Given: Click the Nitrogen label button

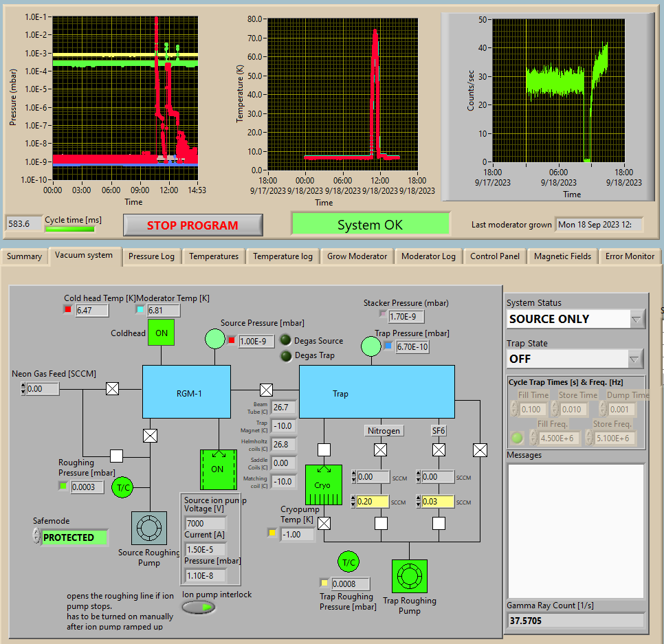Looking at the screenshot, I should coord(383,431).
